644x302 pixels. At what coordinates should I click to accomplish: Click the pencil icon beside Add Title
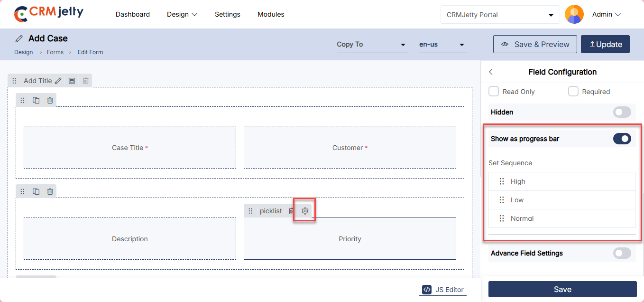(x=58, y=81)
